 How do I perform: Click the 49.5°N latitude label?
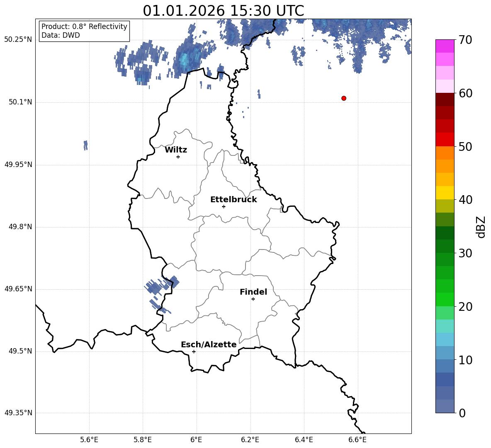click(x=20, y=351)
